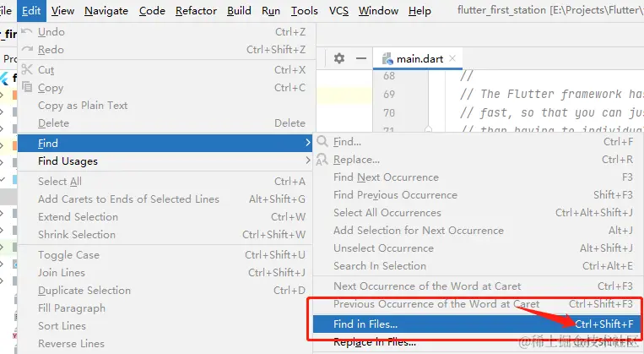Select Duplicate Selection menu entry

click(84, 291)
